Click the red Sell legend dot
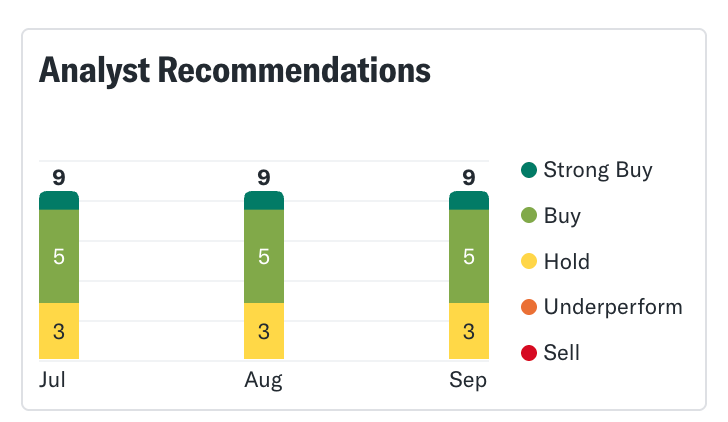728x422 pixels. pos(529,353)
